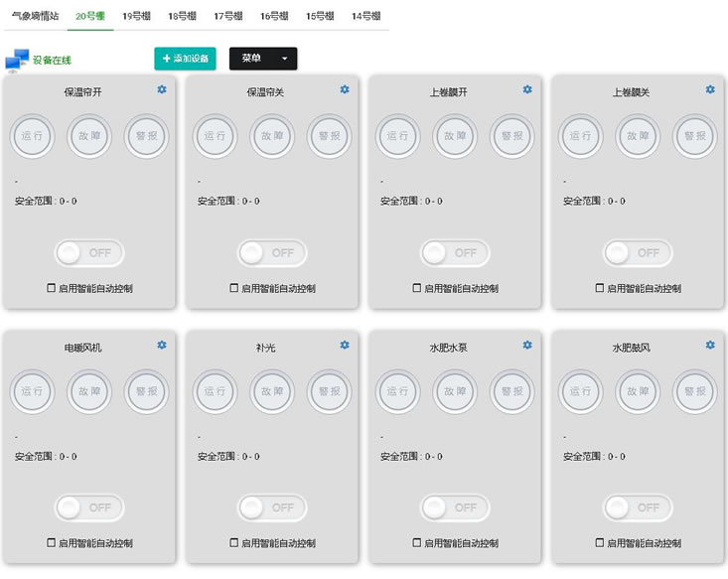Click gear icon on 上卷膜开 card
Image resolution: width=728 pixels, height=579 pixels.
pos(527,89)
